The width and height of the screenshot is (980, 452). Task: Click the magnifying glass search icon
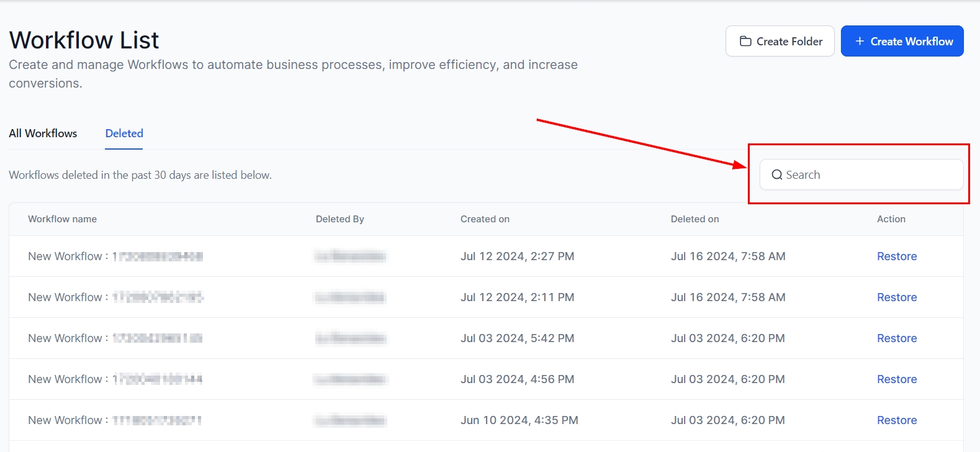[776, 175]
